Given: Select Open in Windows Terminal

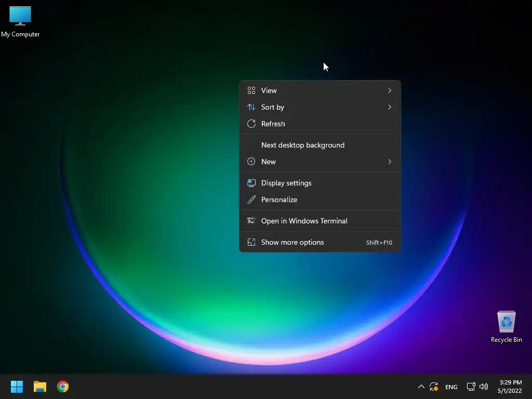Looking at the screenshot, I should (x=320, y=221).
